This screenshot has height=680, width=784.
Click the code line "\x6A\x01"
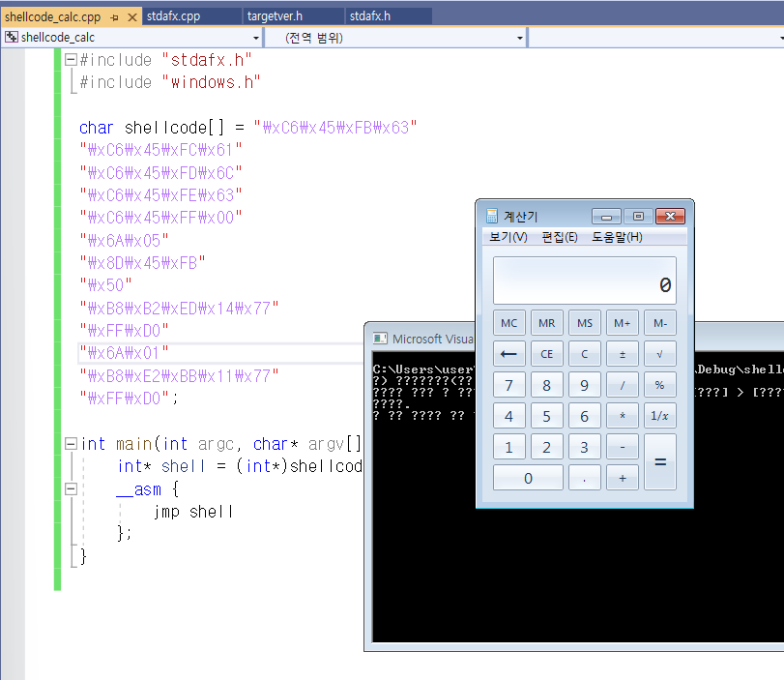tap(124, 353)
